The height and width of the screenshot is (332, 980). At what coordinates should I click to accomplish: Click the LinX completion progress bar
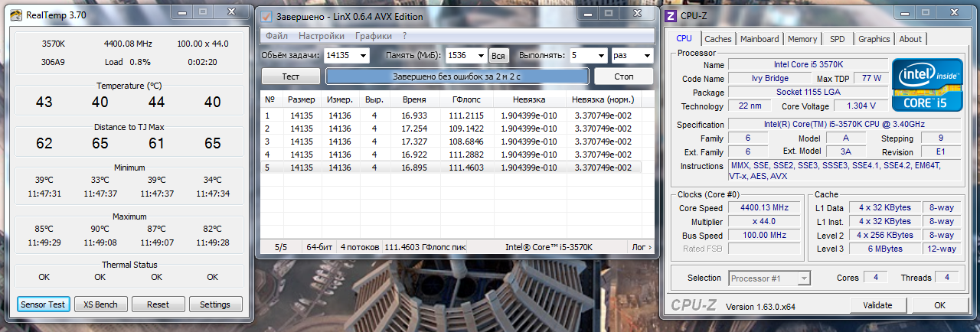point(457,76)
